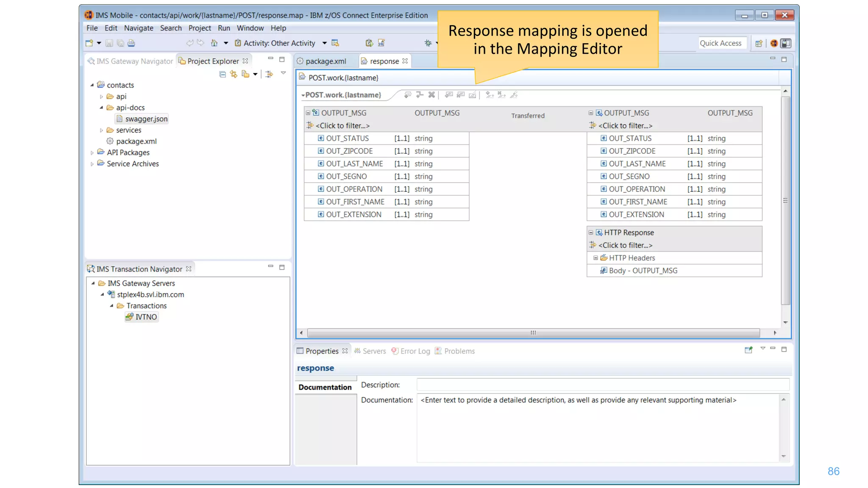Image resolution: width=868 pixels, height=488 pixels.
Task: Click into the Description input field
Action: (603, 385)
